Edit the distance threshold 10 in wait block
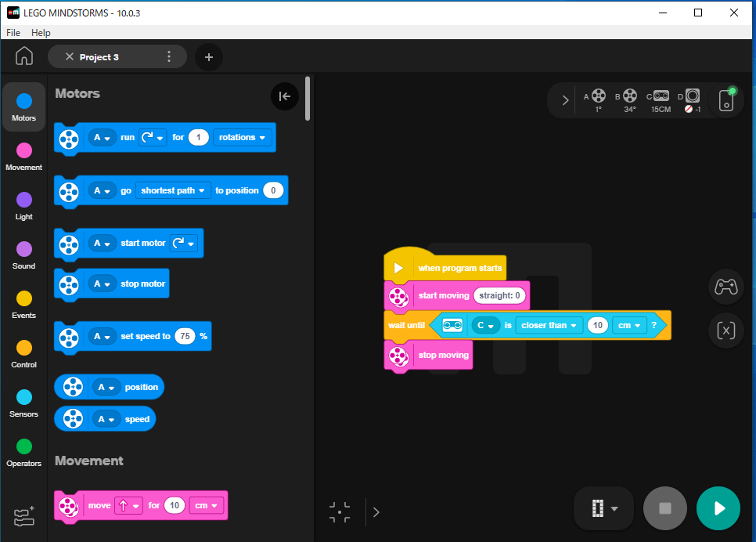756x542 pixels. click(598, 325)
